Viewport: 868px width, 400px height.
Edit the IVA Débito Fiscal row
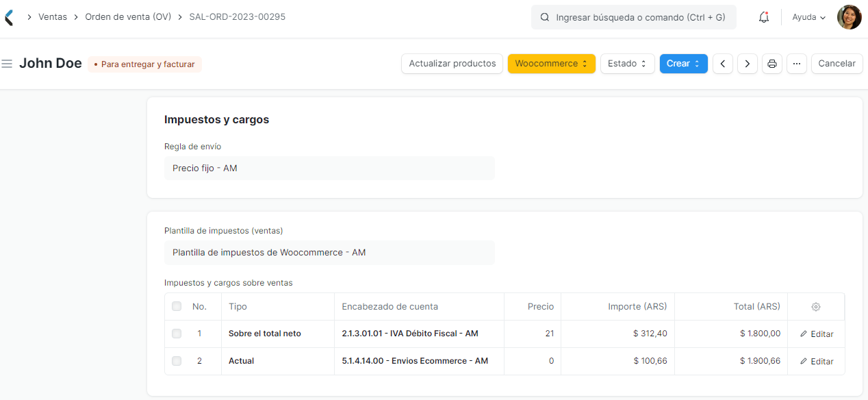pyautogui.click(x=817, y=334)
